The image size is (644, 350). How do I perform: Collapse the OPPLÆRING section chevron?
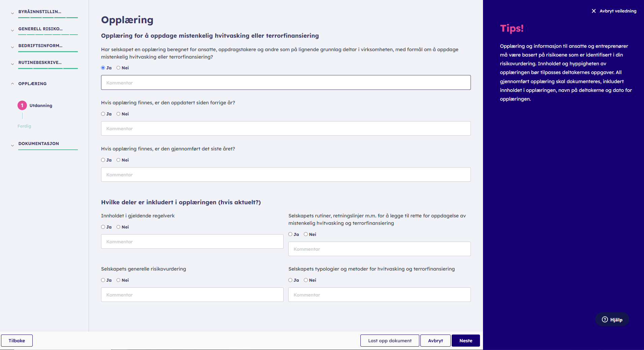point(12,83)
